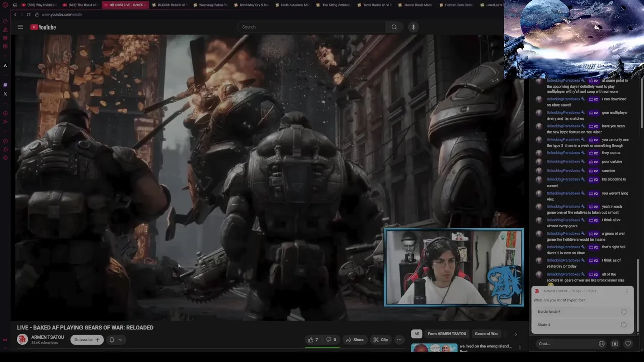Click the like-ratio bar under Like
Screen dimensions: 644x362
pos(323,347)
